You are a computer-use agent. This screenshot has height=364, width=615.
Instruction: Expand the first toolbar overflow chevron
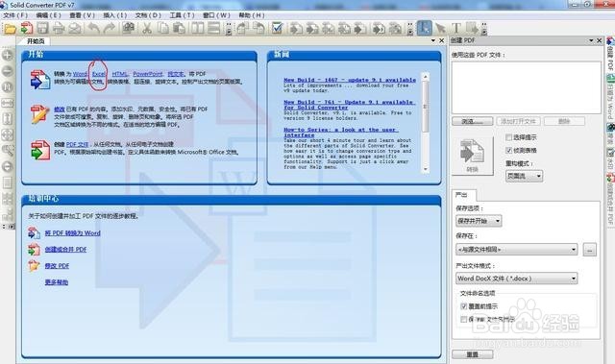click(229, 29)
